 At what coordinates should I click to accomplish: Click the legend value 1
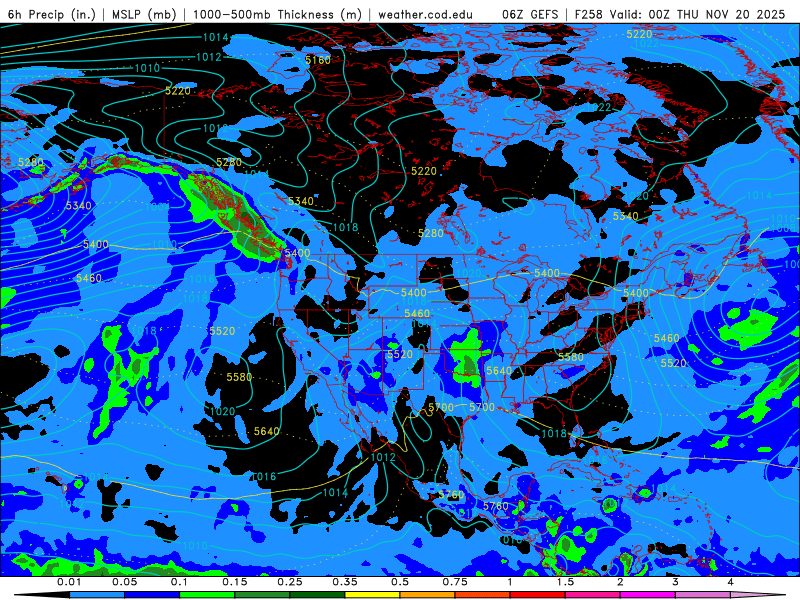(x=510, y=582)
